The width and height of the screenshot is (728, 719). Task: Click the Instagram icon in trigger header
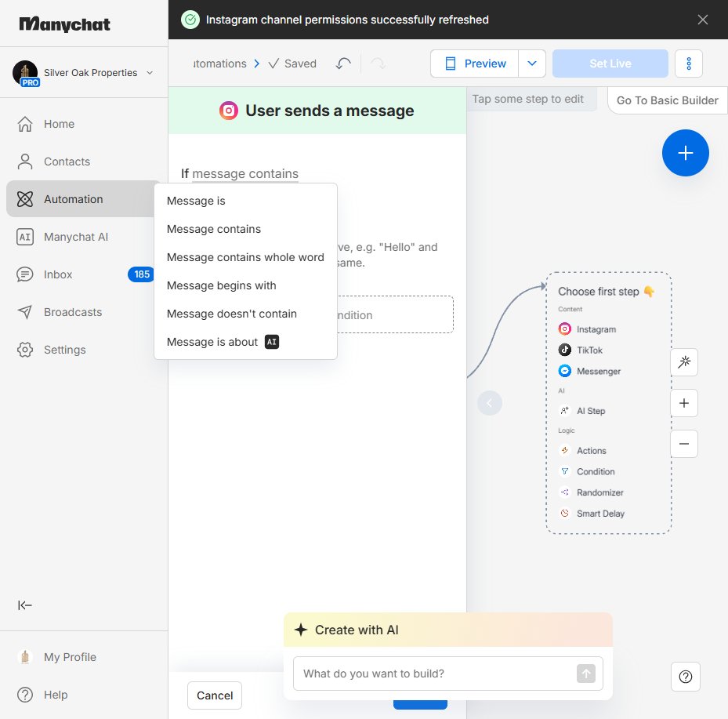[x=228, y=111]
